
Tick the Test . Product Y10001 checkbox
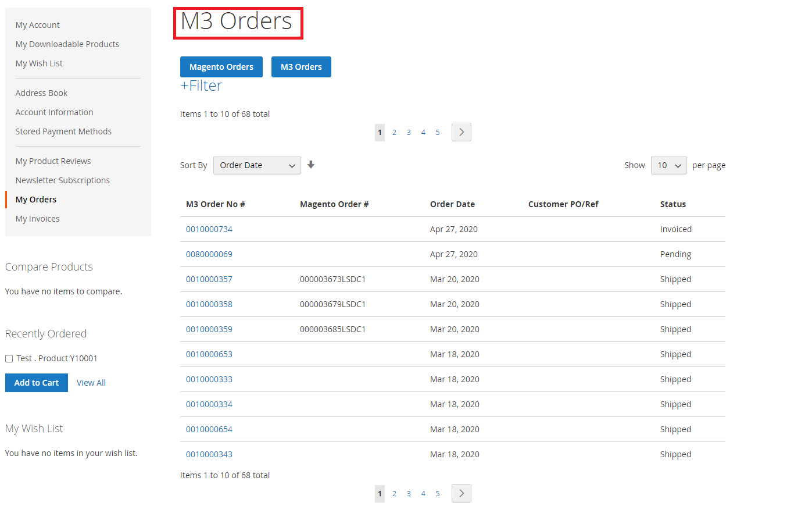[x=9, y=358]
